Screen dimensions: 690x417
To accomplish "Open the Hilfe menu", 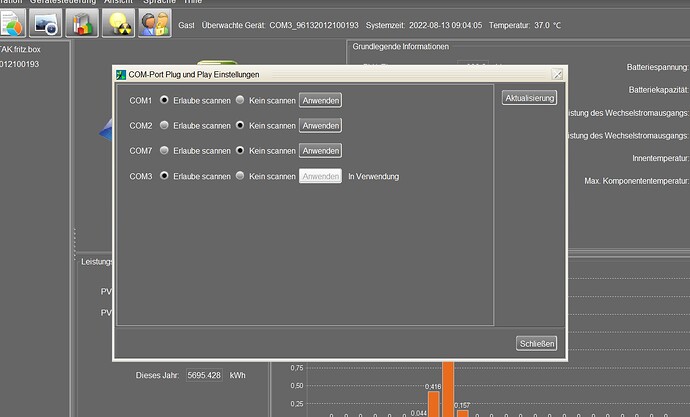I will (193, 2).
